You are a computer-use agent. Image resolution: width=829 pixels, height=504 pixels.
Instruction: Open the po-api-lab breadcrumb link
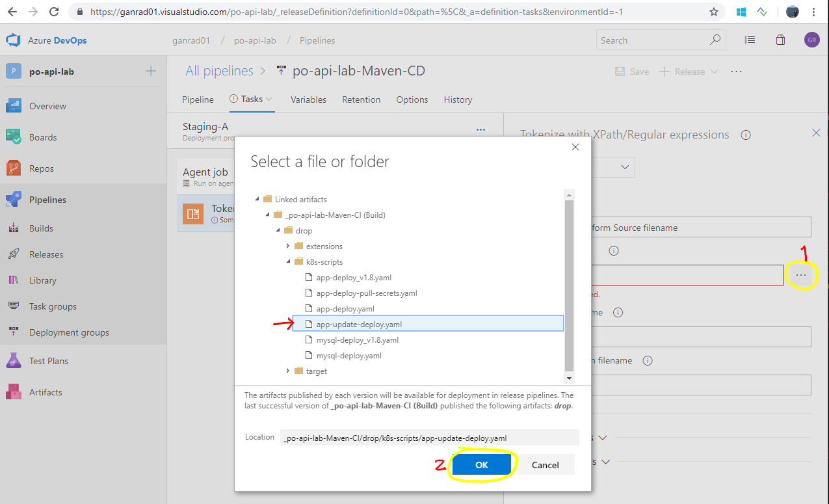(x=254, y=40)
